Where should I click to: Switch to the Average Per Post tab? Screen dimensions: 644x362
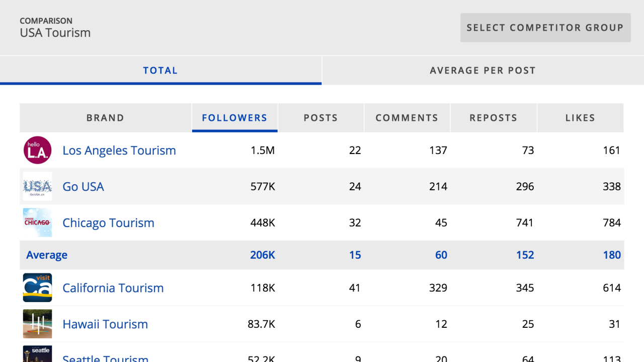click(482, 70)
